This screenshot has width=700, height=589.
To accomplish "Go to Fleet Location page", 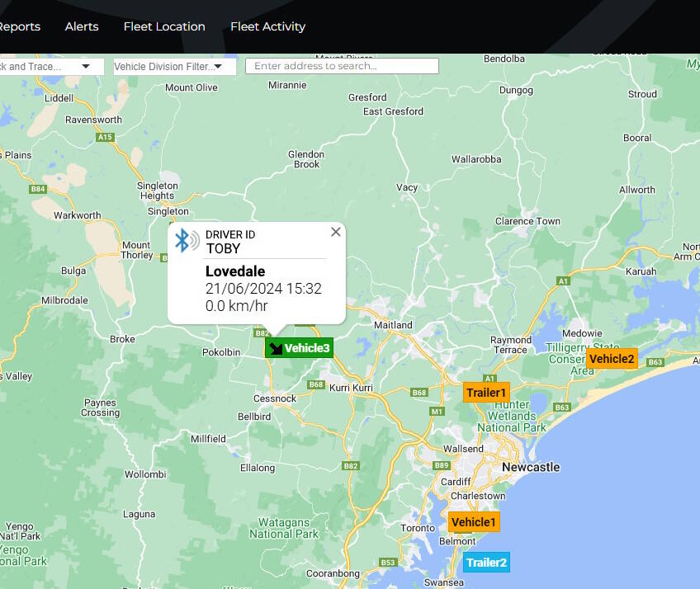I will [x=164, y=26].
